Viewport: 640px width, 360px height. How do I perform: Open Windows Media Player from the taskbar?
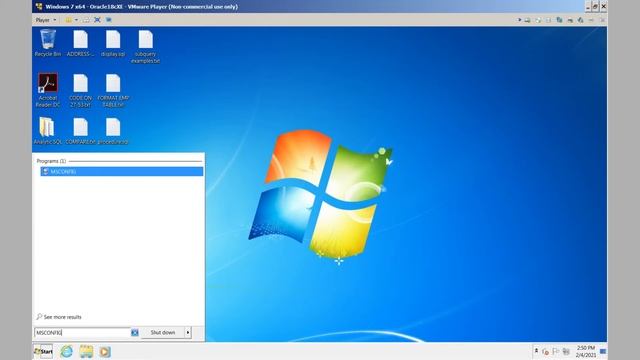[105, 351]
